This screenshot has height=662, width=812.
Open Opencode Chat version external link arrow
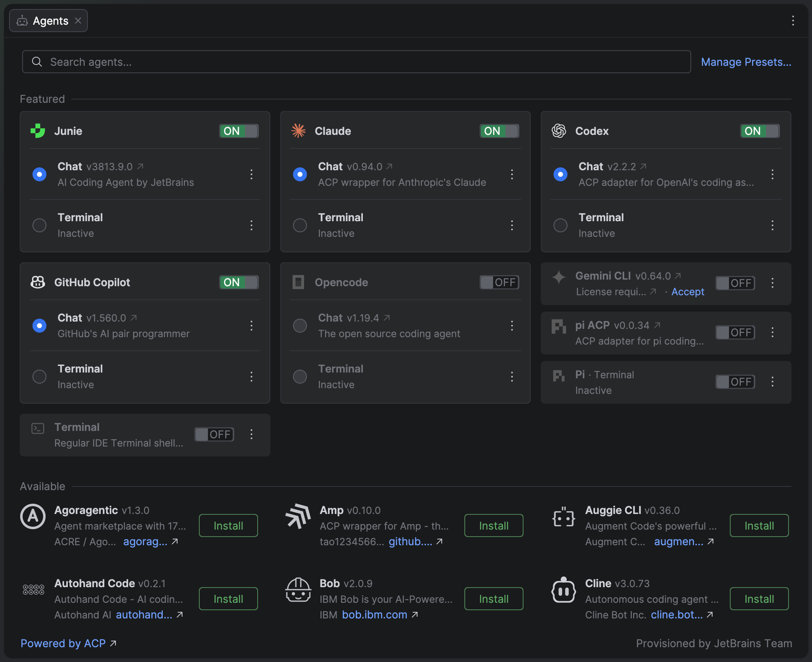[387, 317]
